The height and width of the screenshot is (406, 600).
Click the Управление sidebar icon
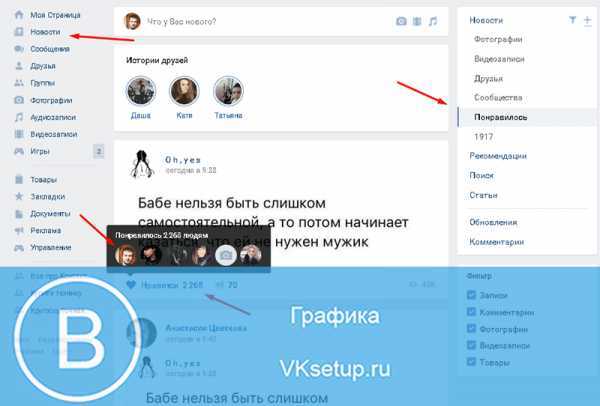19,248
